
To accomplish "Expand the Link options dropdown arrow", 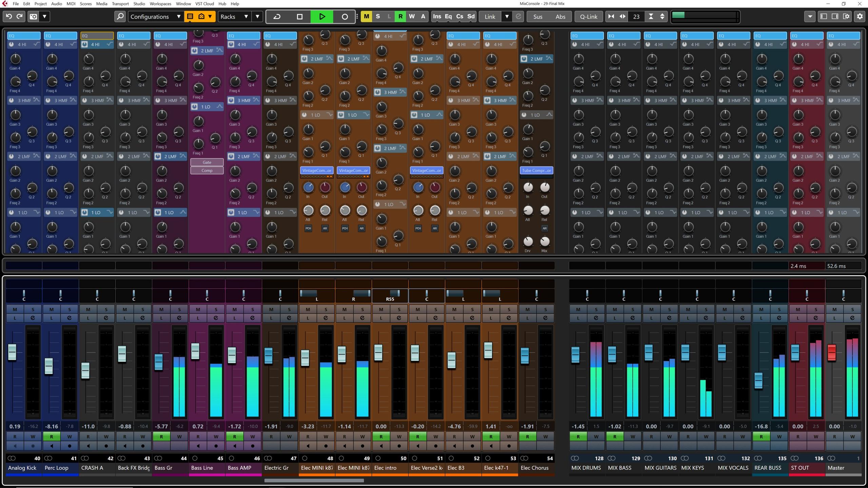I will coord(507,16).
